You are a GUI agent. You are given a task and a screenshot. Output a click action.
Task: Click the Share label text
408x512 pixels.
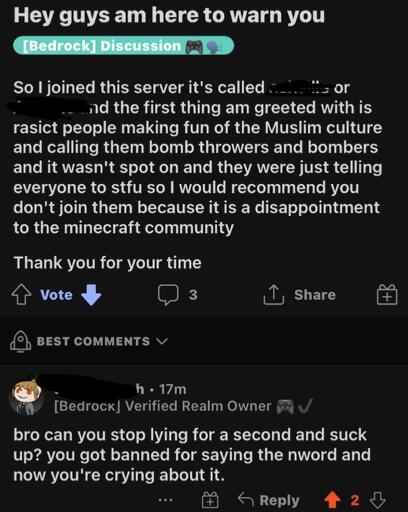(315, 295)
